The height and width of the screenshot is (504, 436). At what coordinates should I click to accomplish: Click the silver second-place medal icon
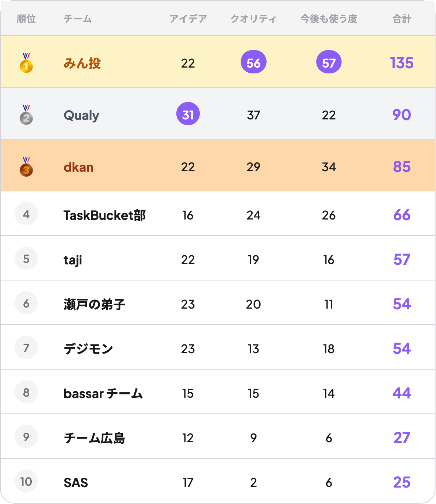click(26, 115)
